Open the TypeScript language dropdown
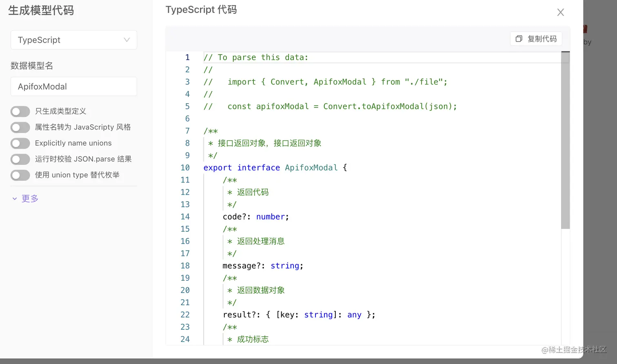The image size is (617, 364). pyautogui.click(x=74, y=40)
